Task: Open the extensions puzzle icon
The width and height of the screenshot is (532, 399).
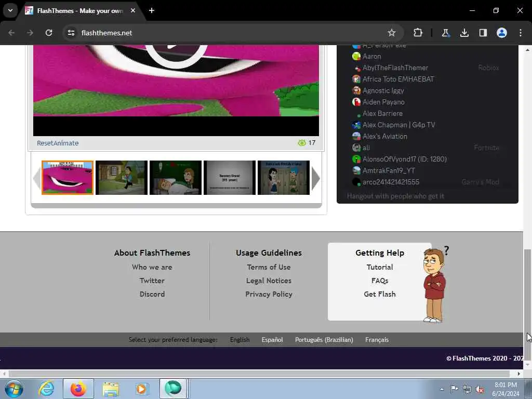Action: click(x=418, y=33)
